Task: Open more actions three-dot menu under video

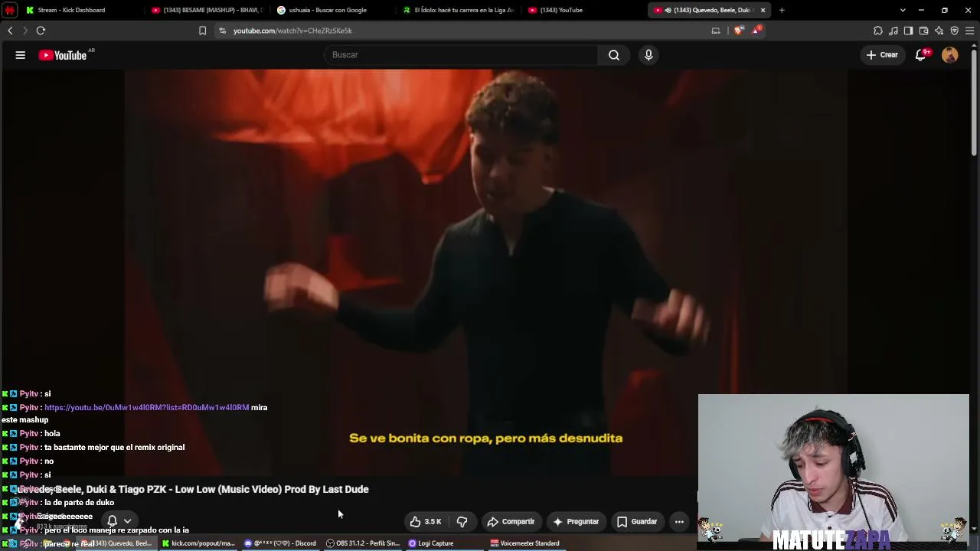Action: pyautogui.click(x=679, y=522)
